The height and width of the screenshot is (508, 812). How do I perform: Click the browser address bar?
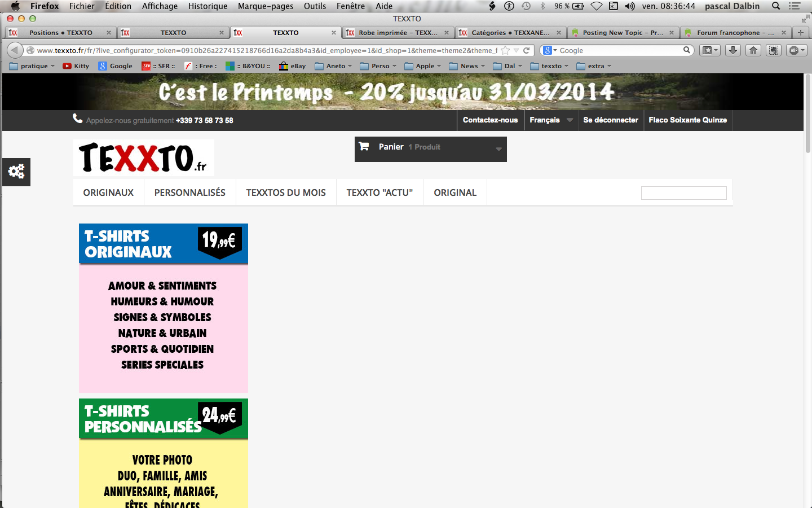point(267,50)
